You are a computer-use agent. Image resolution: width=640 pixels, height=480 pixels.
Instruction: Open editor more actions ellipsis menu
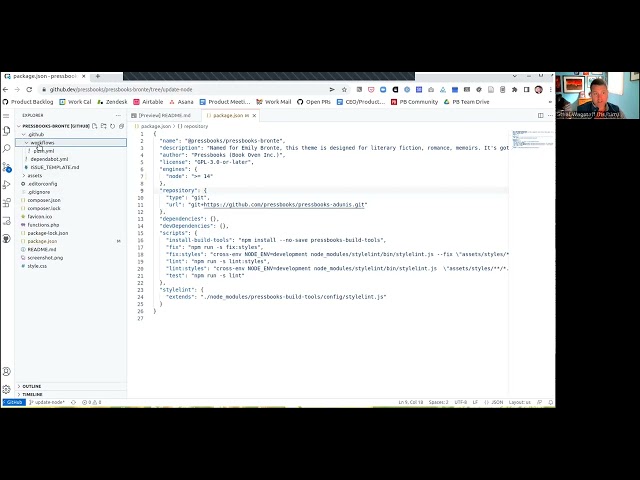tap(550, 116)
